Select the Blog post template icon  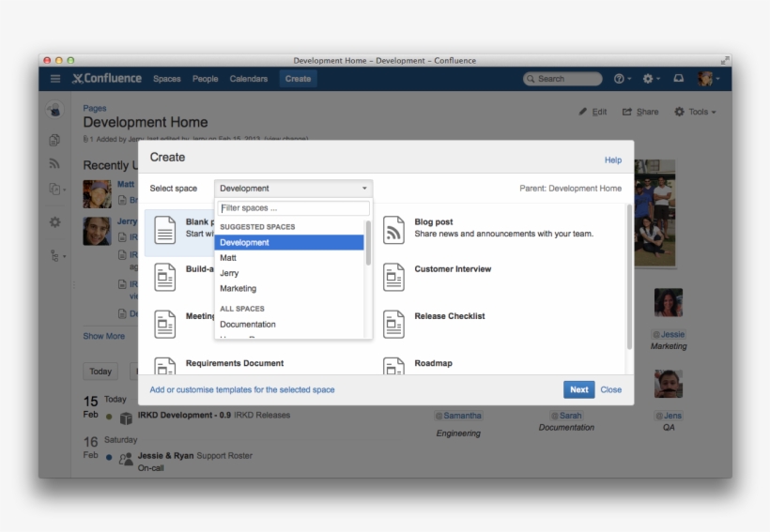[x=393, y=230]
